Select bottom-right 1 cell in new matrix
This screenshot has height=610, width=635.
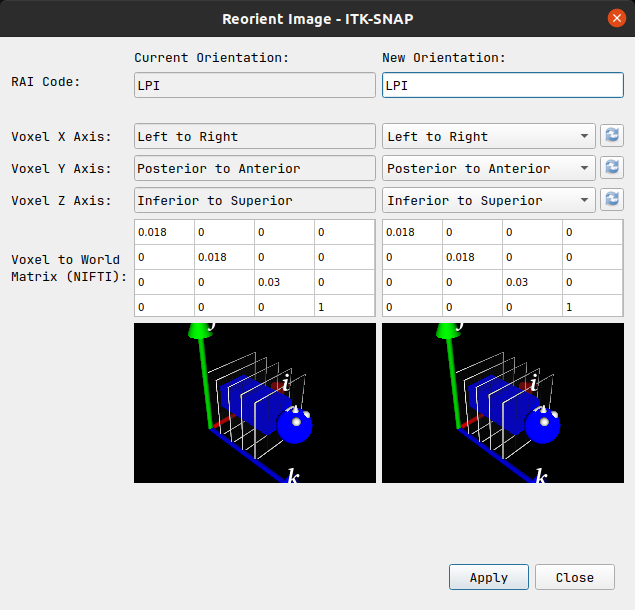coord(592,307)
